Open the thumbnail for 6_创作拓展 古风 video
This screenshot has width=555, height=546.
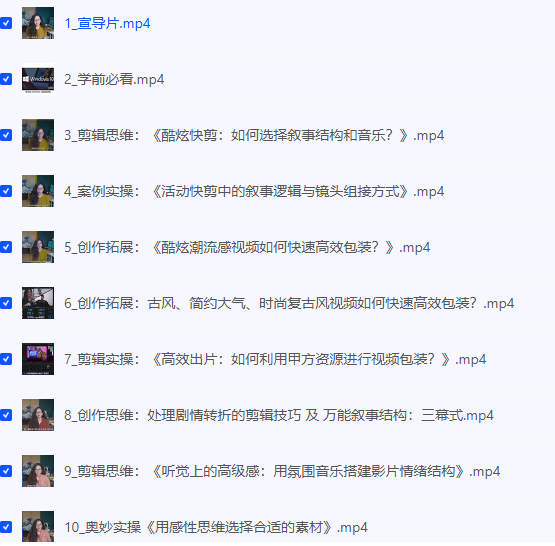[x=38, y=303]
